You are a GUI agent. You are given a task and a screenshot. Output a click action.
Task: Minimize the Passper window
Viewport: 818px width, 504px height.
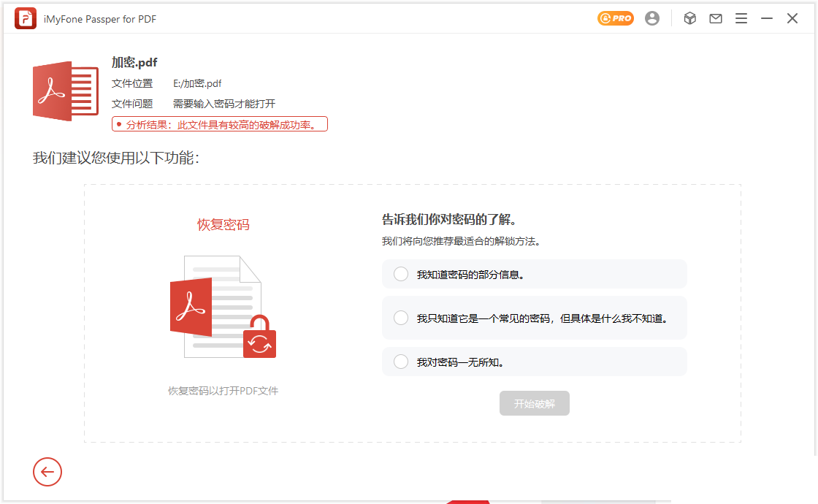tap(767, 19)
